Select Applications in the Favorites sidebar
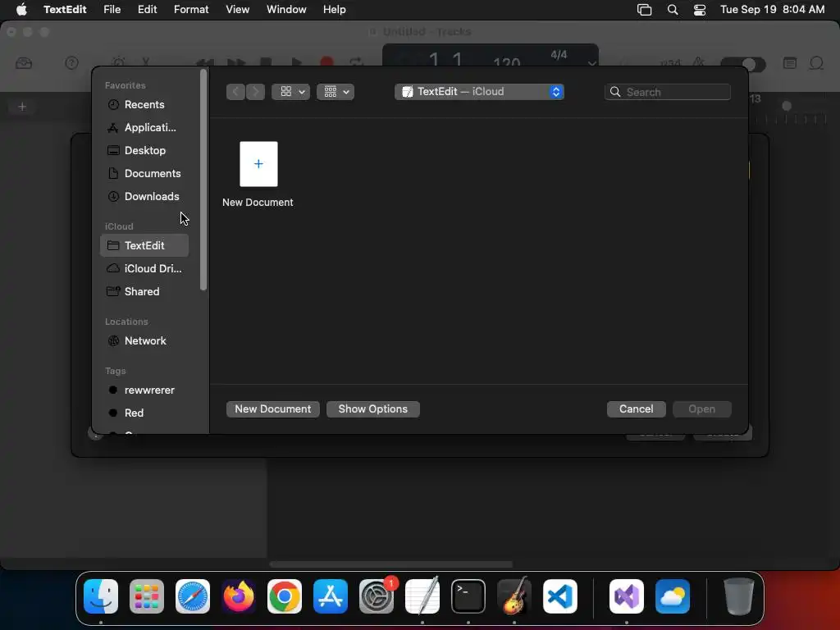The width and height of the screenshot is (840, 630). click(144, 127)
